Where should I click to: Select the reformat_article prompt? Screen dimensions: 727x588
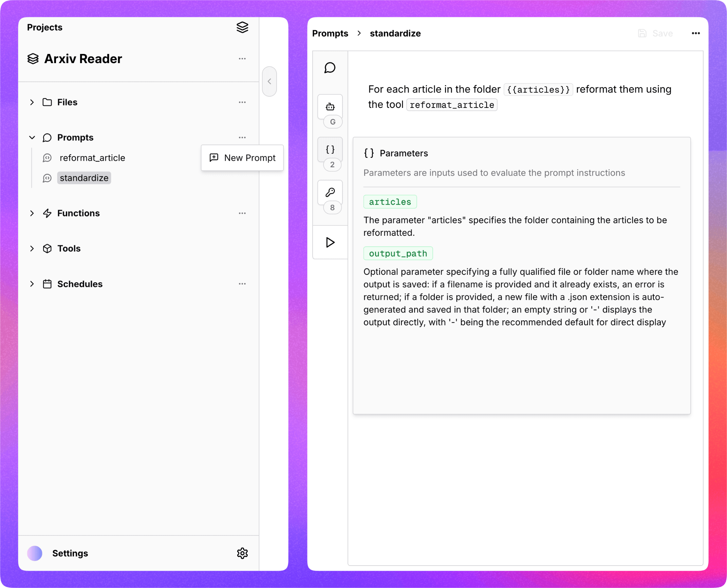(92, 158)
